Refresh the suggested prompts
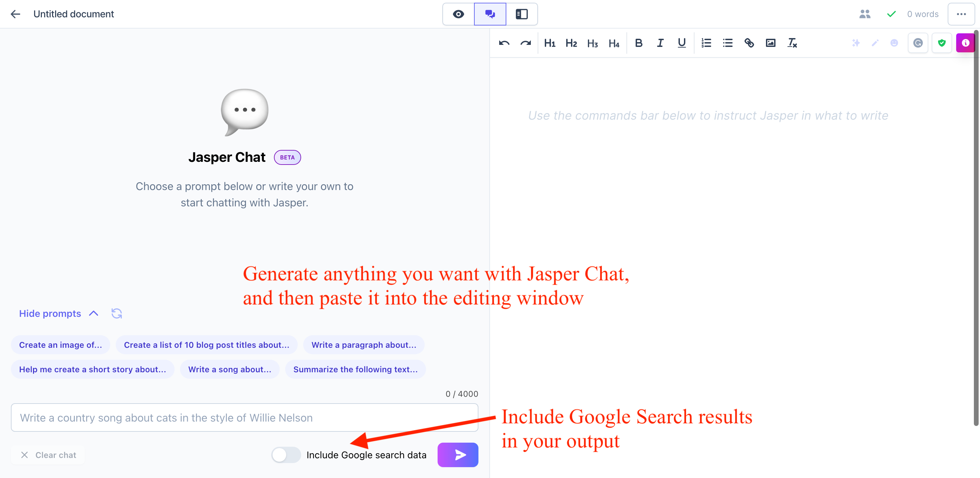The width and height of the screenshot is (980, 478). 116,313
